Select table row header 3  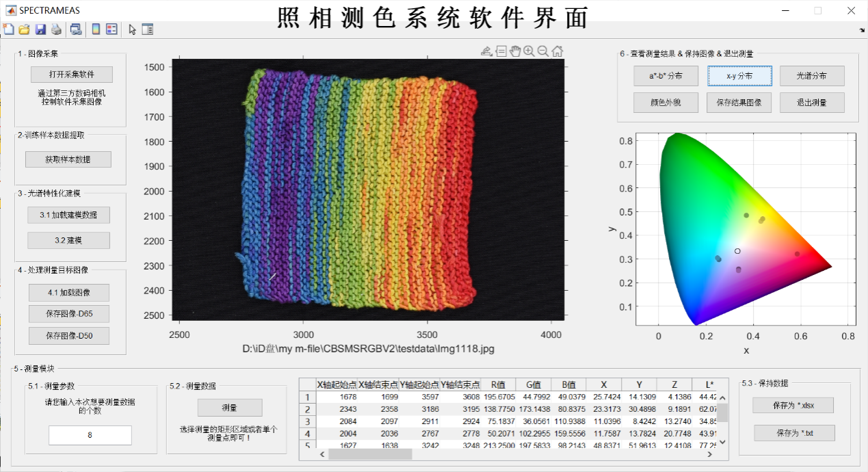tap(307, 421)
